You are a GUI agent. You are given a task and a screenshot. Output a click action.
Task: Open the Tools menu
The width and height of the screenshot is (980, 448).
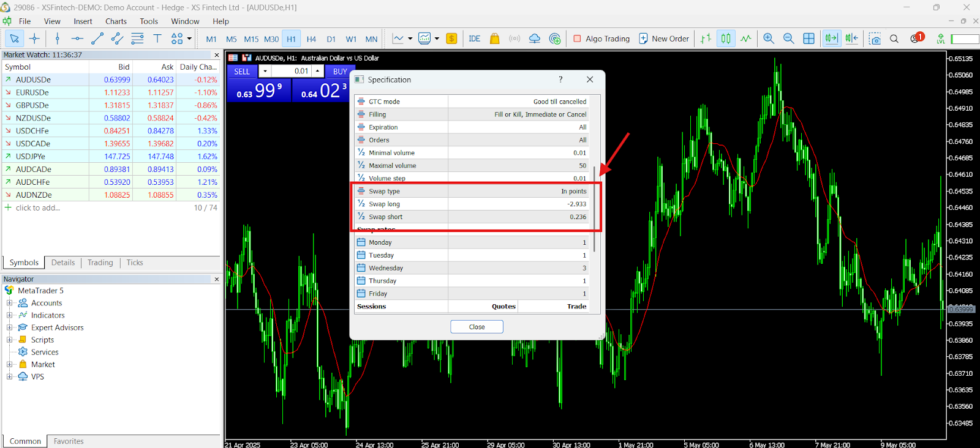coord(149,21)
